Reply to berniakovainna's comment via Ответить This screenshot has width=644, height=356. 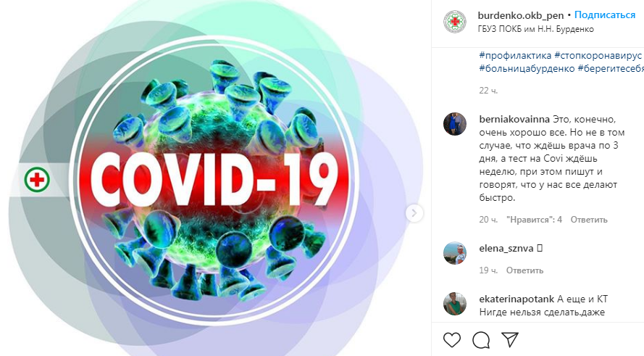[588, 220]
